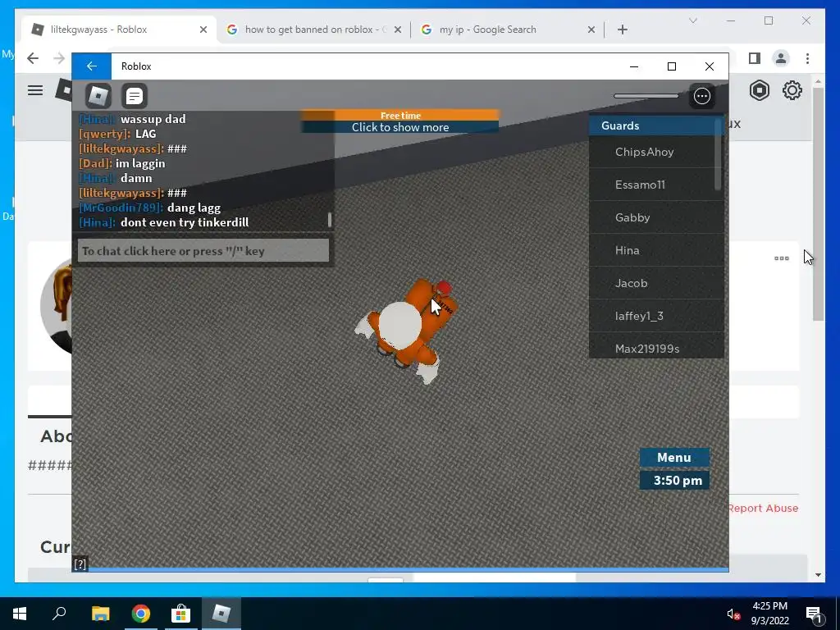Click the help [?] icon in game corner
840x630 pixels.
80,564
